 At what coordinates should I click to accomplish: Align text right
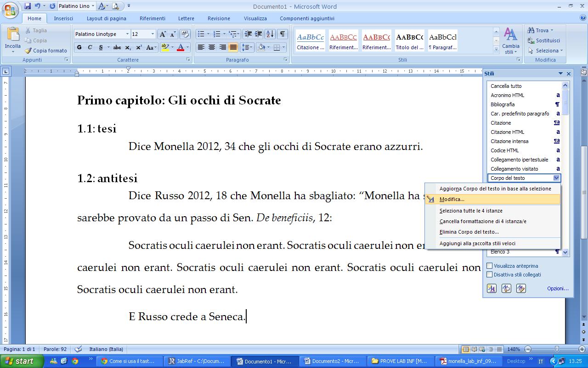tap(222, 47)
